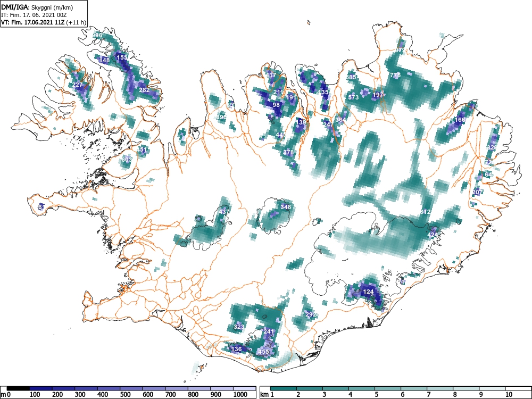
Task: Select the 323 visibility label
Action: (x=239, y=327)
